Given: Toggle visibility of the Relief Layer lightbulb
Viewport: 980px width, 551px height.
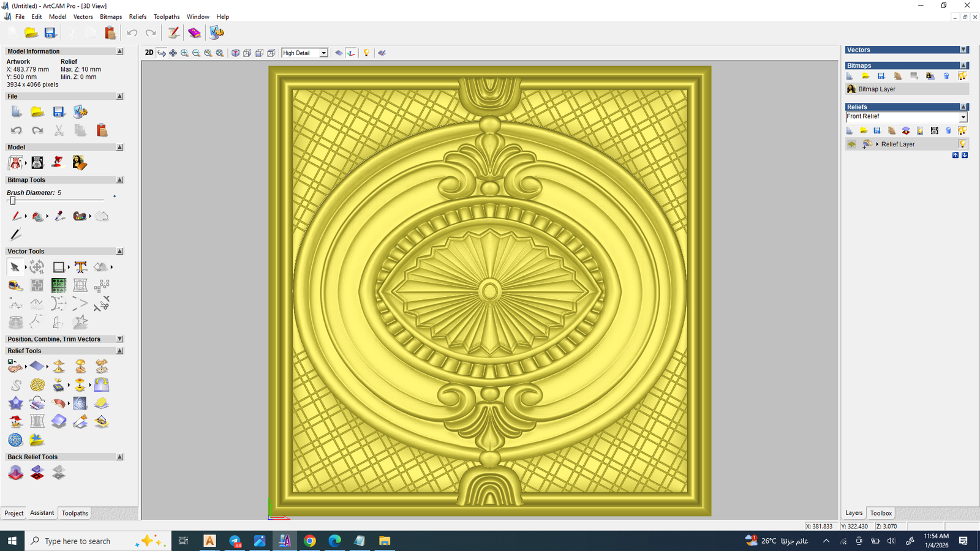Looking at the screenshot, I should click(x=963, y=144).
